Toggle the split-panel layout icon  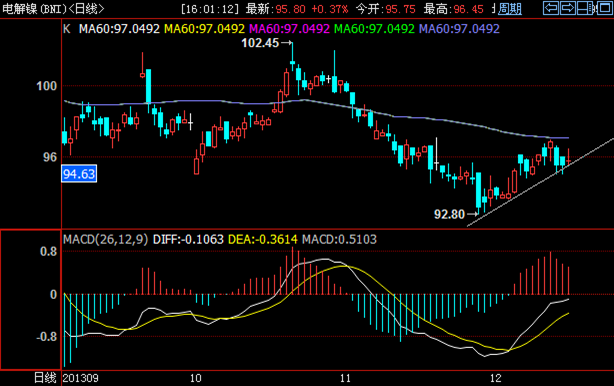coord(585,8)
